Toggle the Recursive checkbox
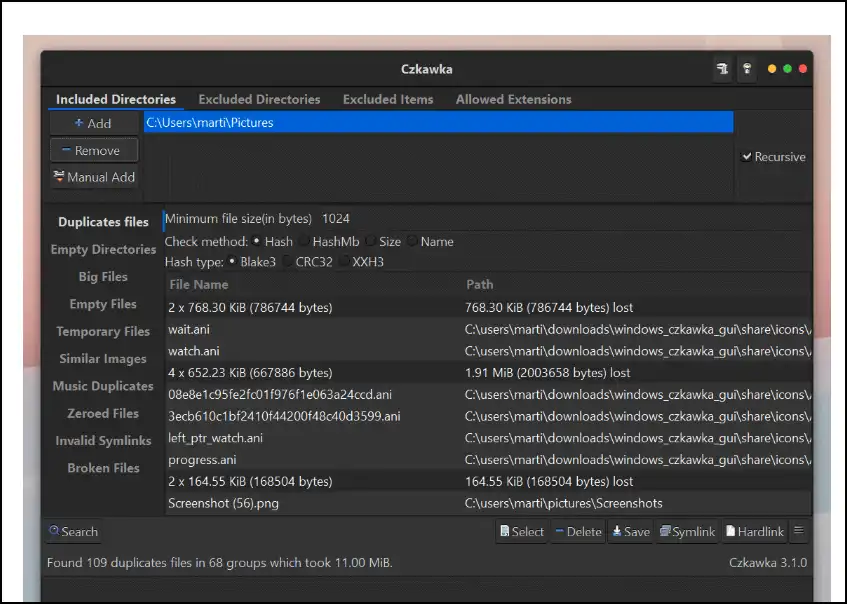 point(747,157)
